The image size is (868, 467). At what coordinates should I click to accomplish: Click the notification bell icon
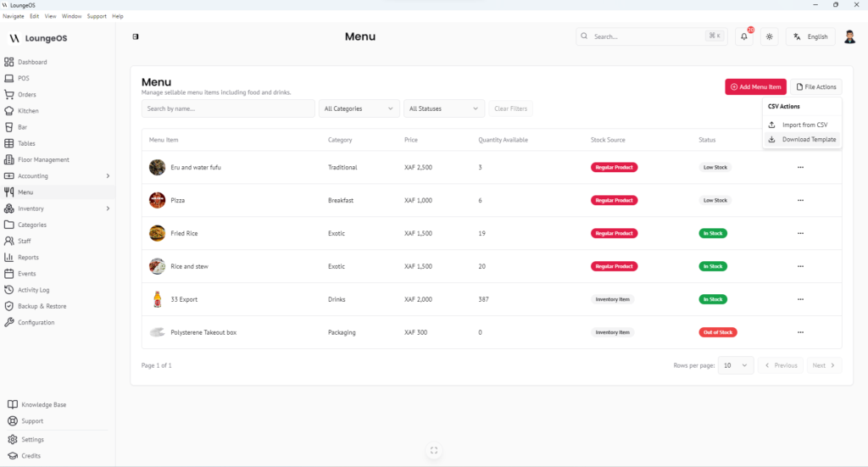743,37
